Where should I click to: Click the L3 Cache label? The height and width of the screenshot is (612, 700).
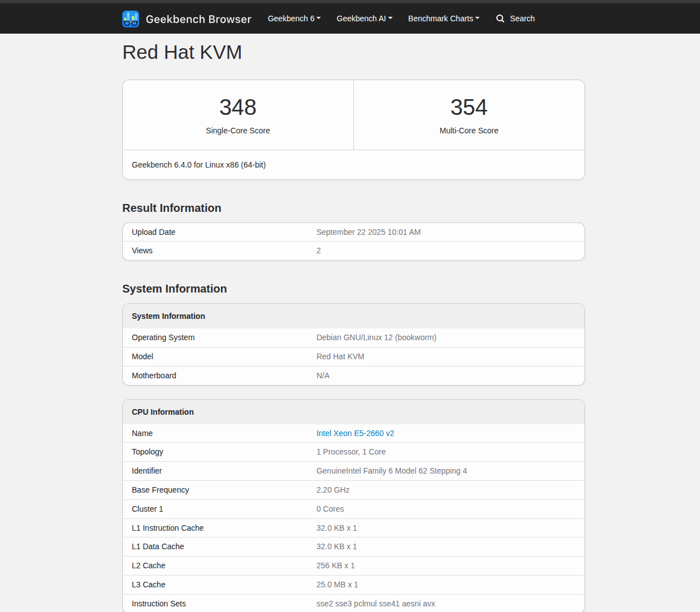(x=149, y=585)
